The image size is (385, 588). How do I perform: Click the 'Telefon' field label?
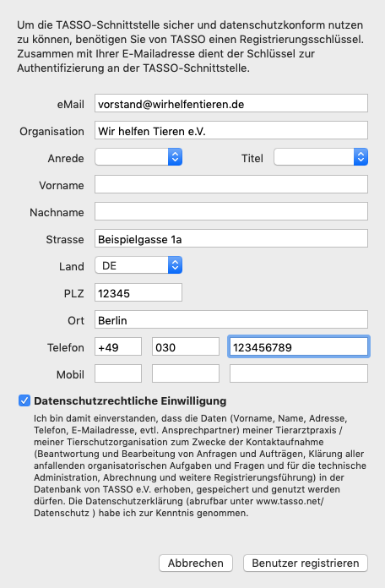pyautogui.click(x=66, y=347)
